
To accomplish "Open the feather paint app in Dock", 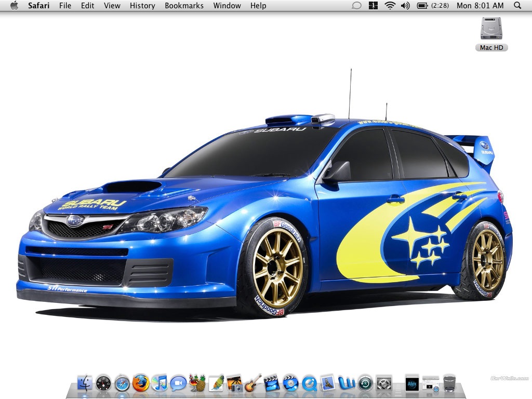I will click(217, 383).
